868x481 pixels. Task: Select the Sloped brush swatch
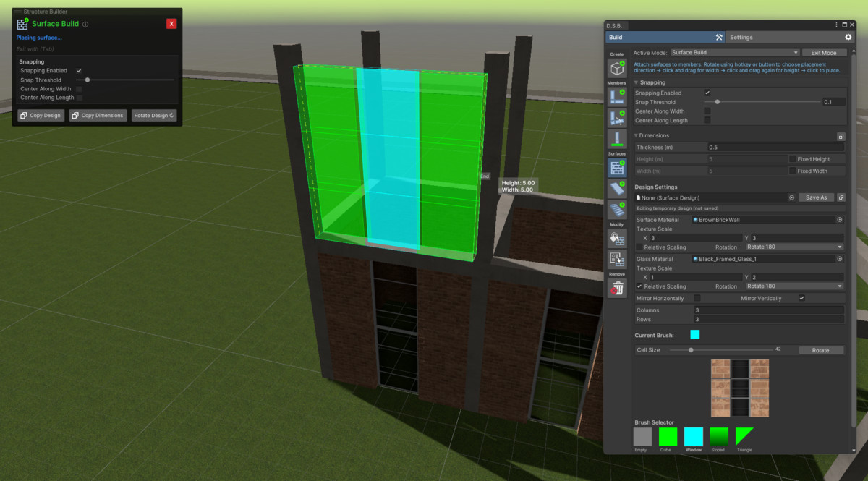(718, 437)
